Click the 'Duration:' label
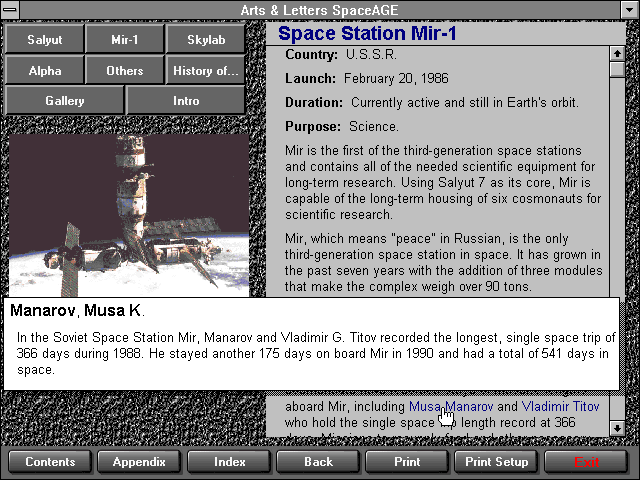640x480 pixels. (x=314, y=102)
